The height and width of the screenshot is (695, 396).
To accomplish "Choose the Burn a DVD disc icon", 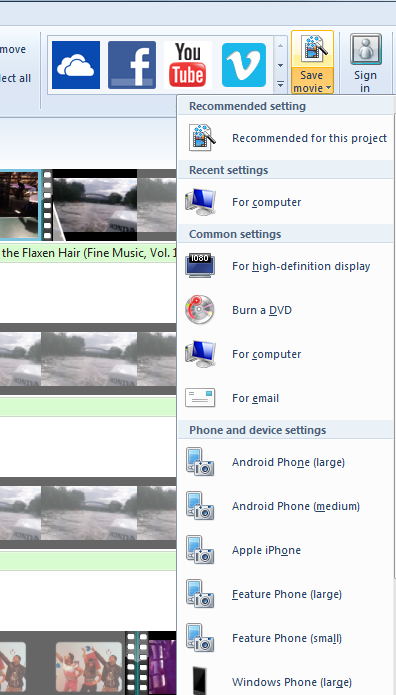I will [200, 310].
